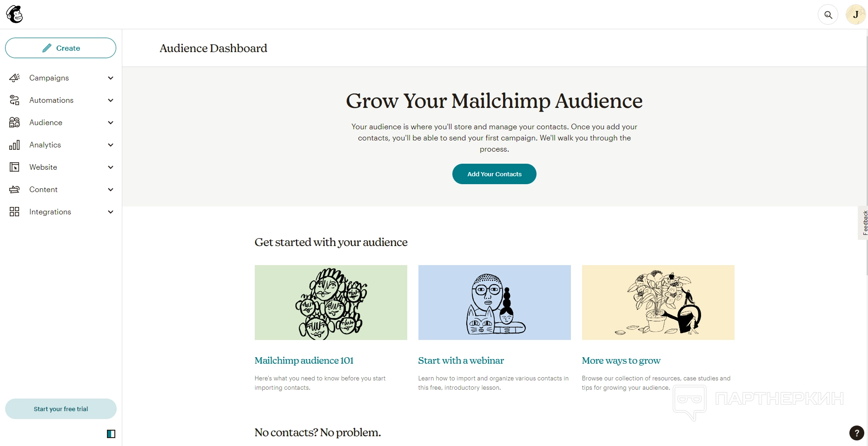Image resolution: width=868 pixels, height=446 pixels.
Task: Expand the Audience menu chevron
Action: click(x=111, y=122)
